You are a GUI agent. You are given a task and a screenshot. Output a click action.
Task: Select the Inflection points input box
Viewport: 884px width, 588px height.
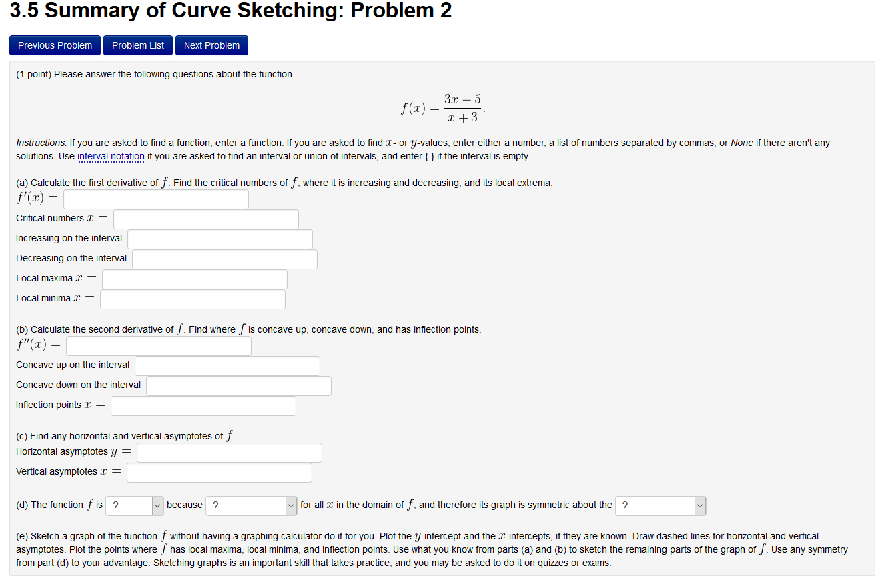[203, 405]
